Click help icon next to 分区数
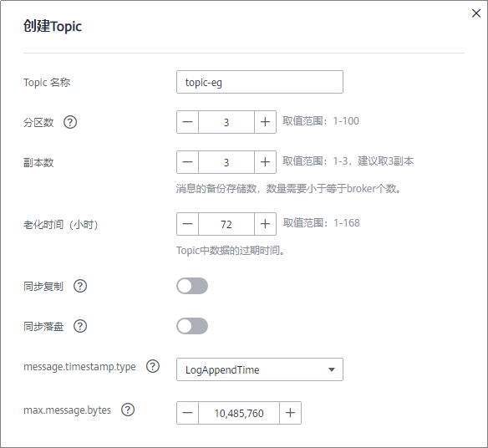This screenshot has width=488, height=448. click(70, 122)
